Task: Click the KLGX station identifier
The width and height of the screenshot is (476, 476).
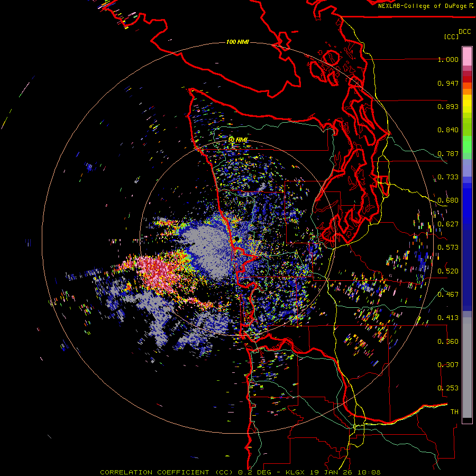Action: (x=296, y=472)
